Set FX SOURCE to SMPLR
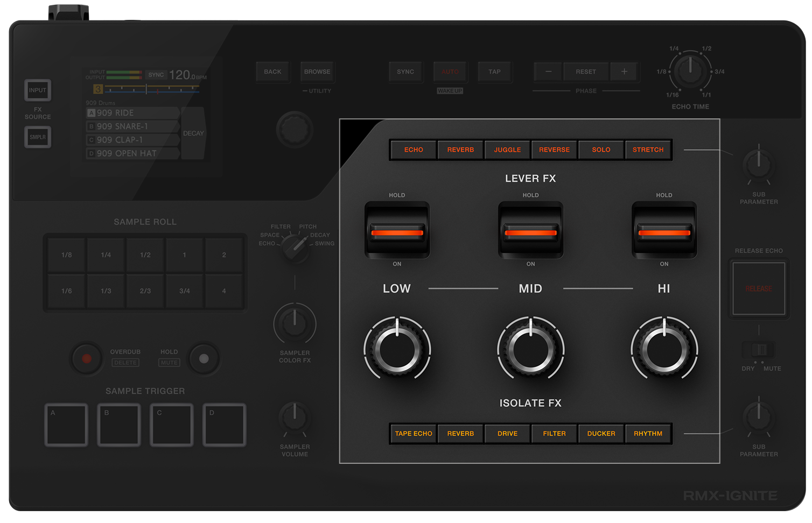The image size is (812, 523). (37, 137)
